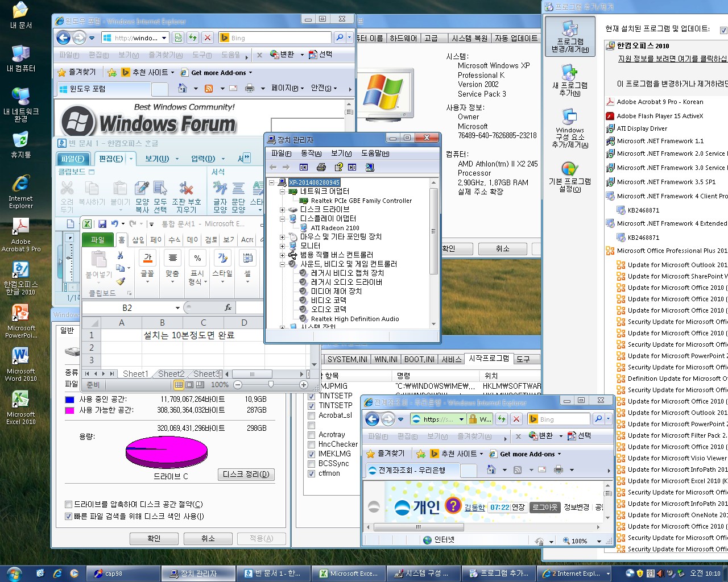Open the Adobe Acrobat 9 Pro desktop icon

click(21, 235)
